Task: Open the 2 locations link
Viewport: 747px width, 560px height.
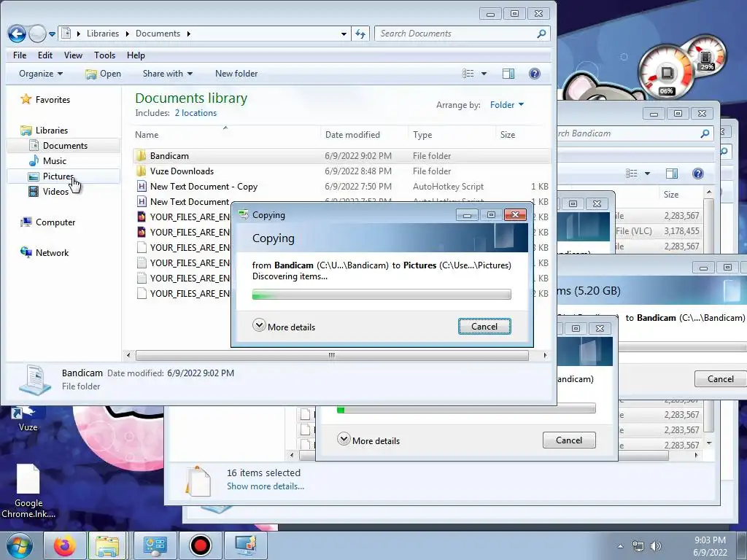Action: point(196,113)
